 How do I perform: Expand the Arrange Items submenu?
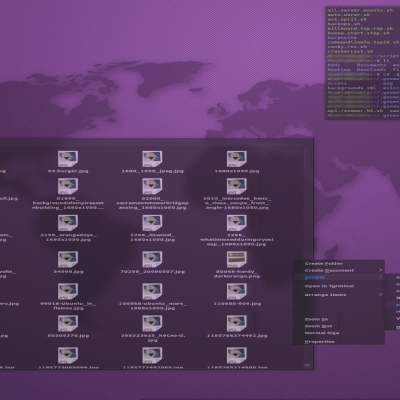338,295
